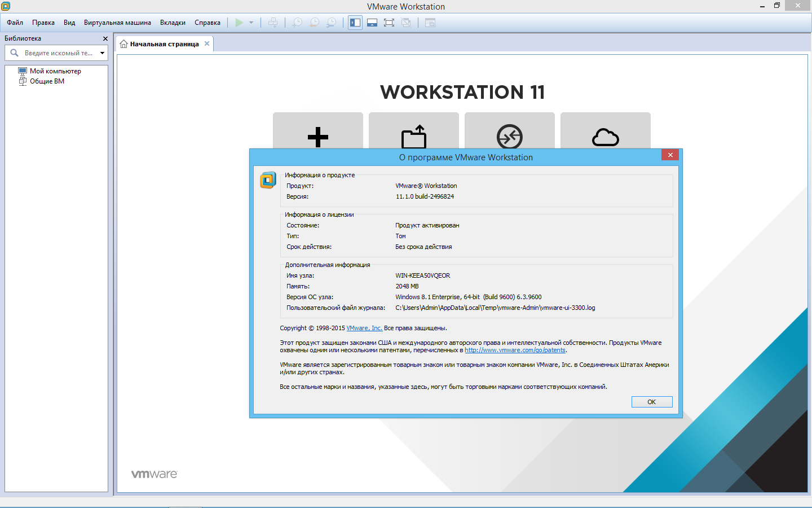
Task: Click the library search magnifier icon
Action: click(x=14, y=53)
